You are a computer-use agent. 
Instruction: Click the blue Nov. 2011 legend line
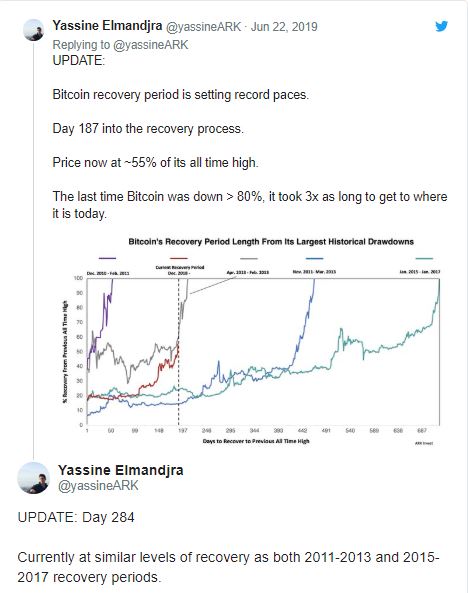coord(314,259)
